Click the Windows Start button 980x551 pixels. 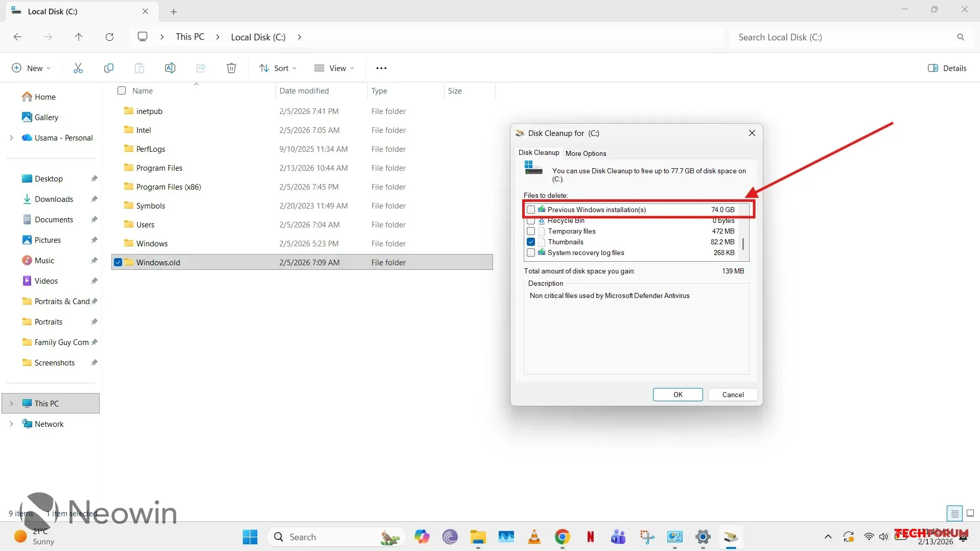(x=250, y=537)
